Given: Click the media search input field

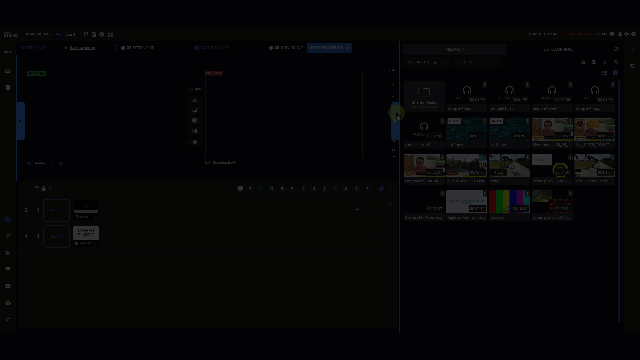Looking at the screenshot, I should pyautogui.click(x=478, y=62).
